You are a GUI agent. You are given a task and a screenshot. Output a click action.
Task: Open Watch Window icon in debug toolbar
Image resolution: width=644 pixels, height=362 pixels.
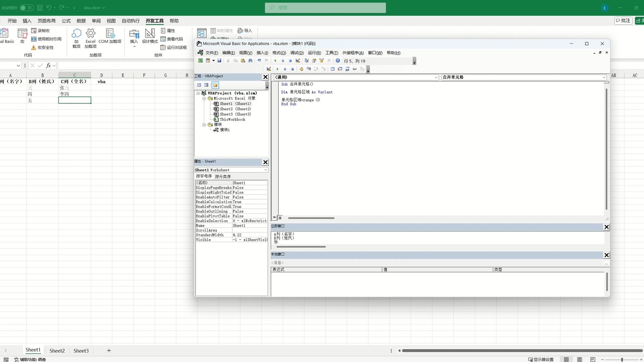point(347,69)
